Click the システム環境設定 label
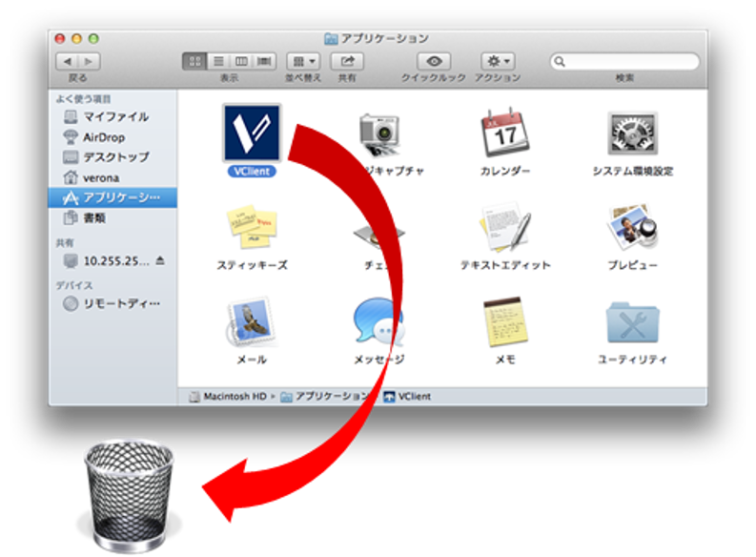The image size is (756, 557). click(633, 171)
